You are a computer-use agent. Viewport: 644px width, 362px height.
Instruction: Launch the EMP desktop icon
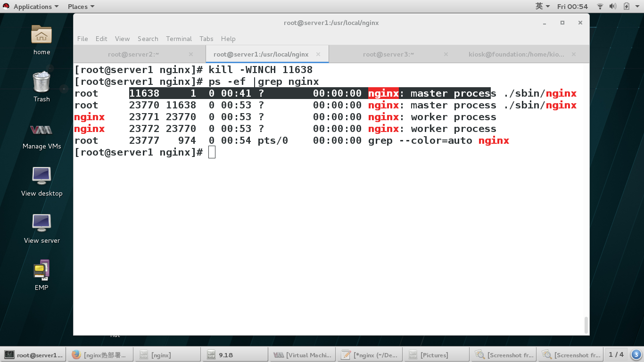coord(41,275)
